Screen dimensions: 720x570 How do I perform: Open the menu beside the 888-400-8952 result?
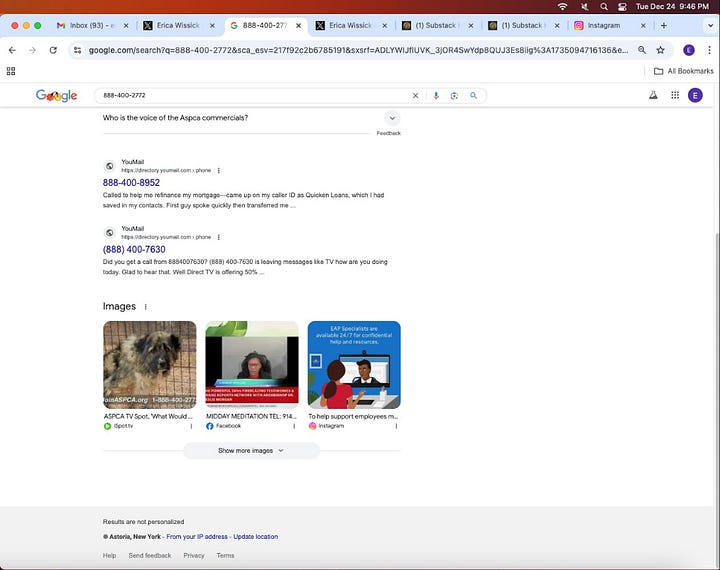[219, 170]
